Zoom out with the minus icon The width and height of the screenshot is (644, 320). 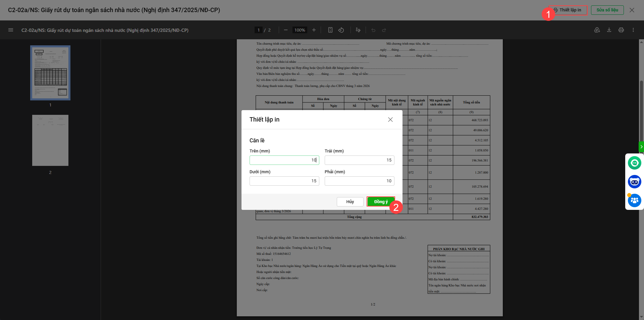(x=286, y=30)
